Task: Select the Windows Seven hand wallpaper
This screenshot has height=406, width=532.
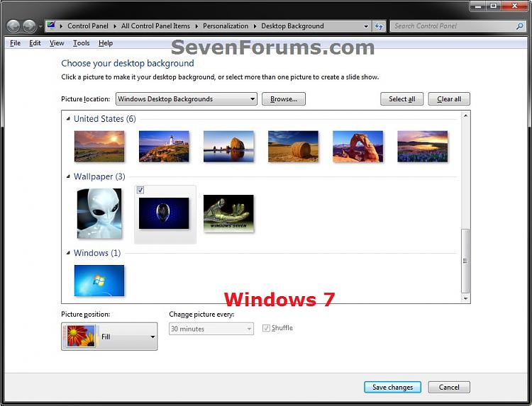Action: point(228,213)
